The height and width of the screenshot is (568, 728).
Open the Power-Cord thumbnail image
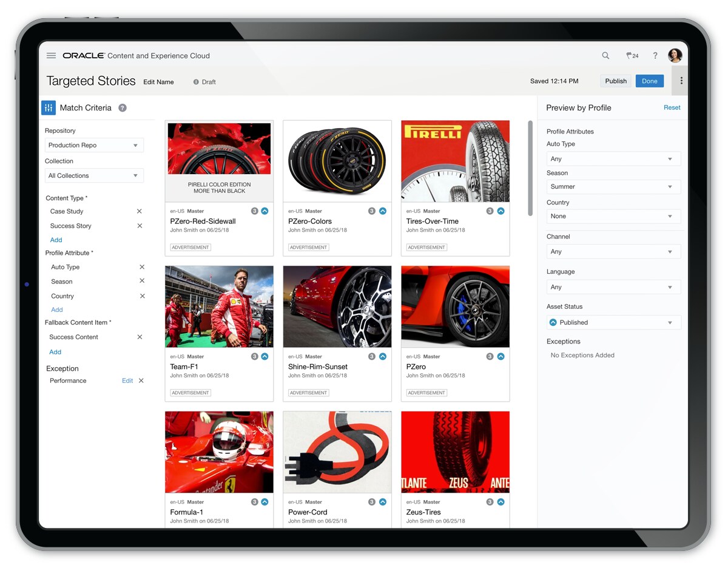coord(337,452)
